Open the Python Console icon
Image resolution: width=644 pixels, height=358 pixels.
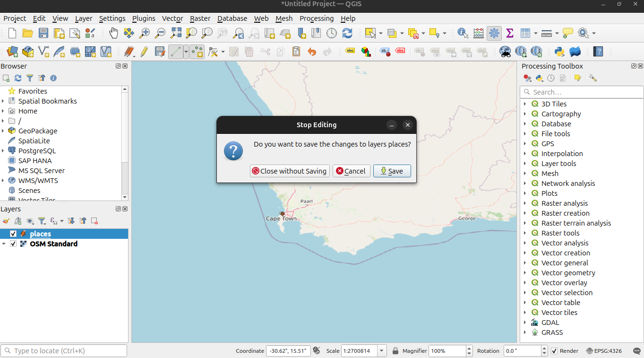tap(560, 52)
